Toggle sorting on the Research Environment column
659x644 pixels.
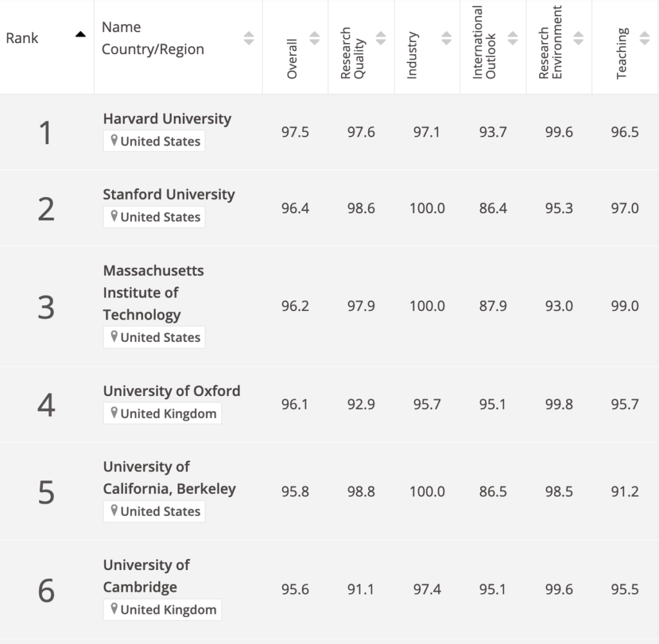(577, 37)
